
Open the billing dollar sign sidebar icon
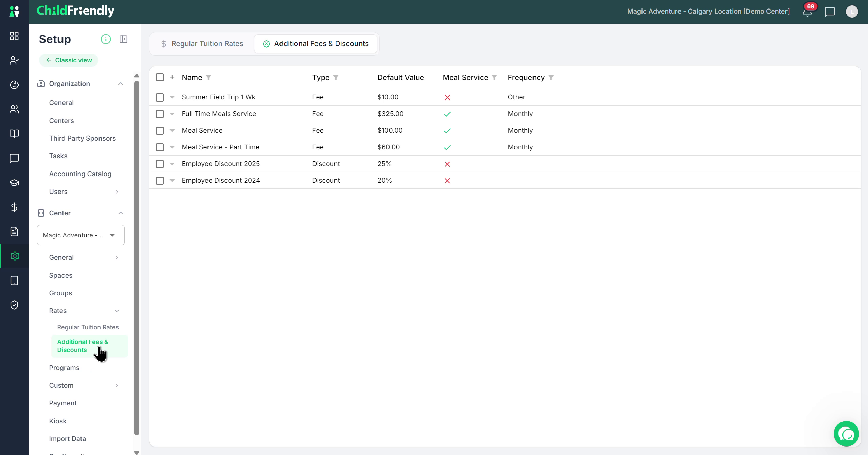click(x=14, y=207)
